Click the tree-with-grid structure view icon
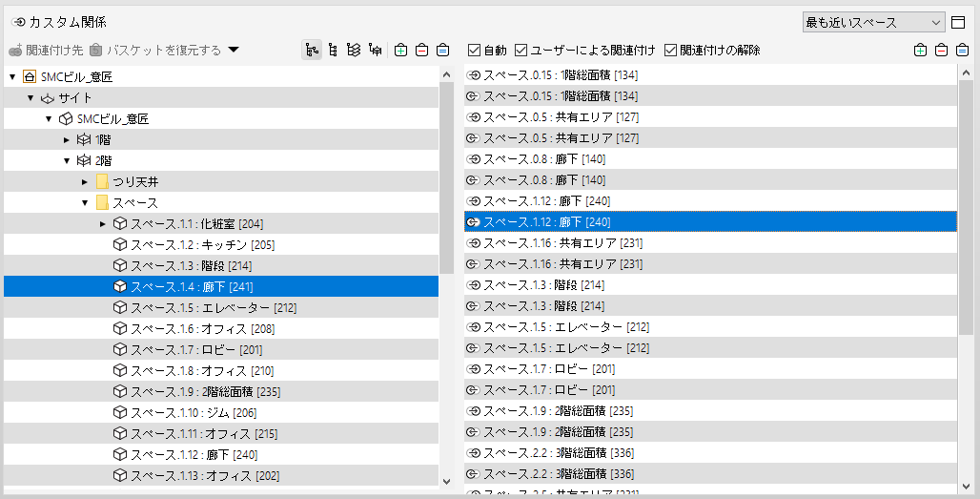The height and width of the screenshot is (499, 980). click(x=375, y=50)
